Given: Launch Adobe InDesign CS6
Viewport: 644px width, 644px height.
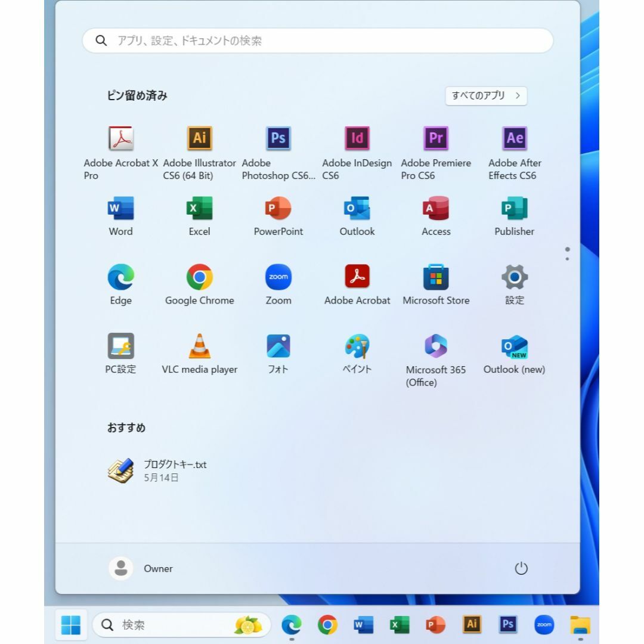Looking at the screenshot, I should [x=357, y=153].
